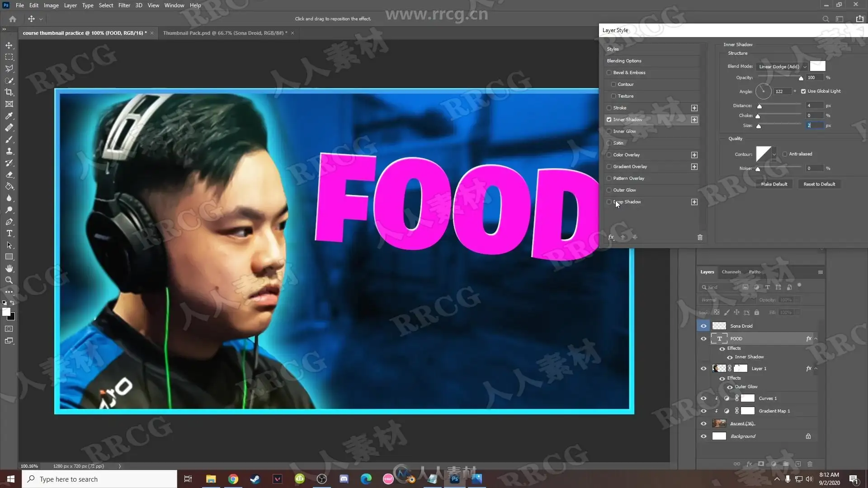The width and height of the screenshot is (868, 488).
Task: Select the Crop tool
Action: tap(9, 92)
